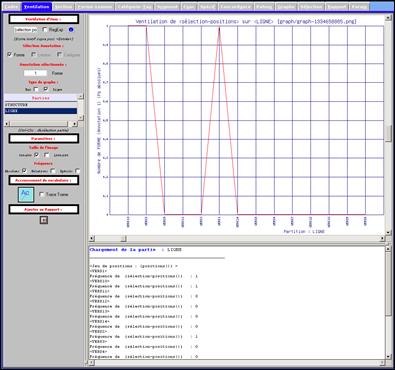Tick the Trace Trame checkbox
The width and height of the screenshot is (395, 370).
coord(42,194)
